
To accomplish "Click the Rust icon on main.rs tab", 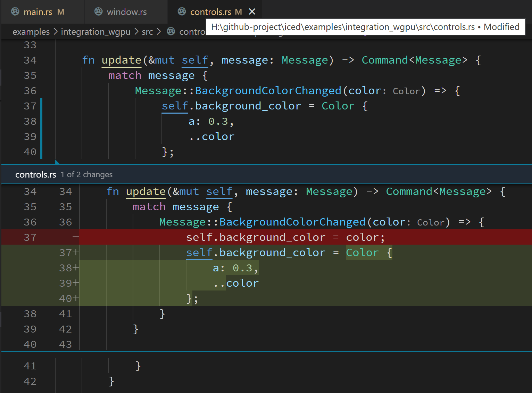I will 15,11.
